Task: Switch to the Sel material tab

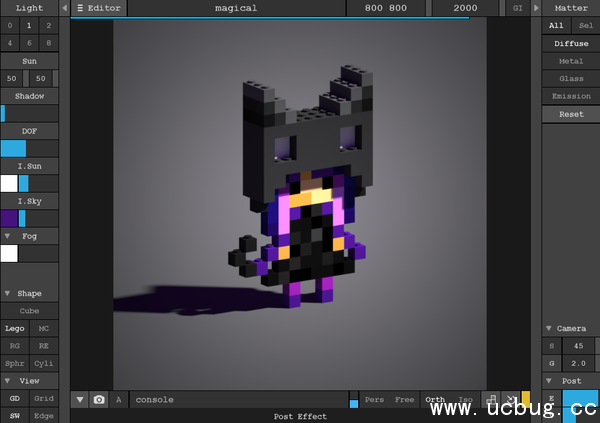Action: point(586,25)
